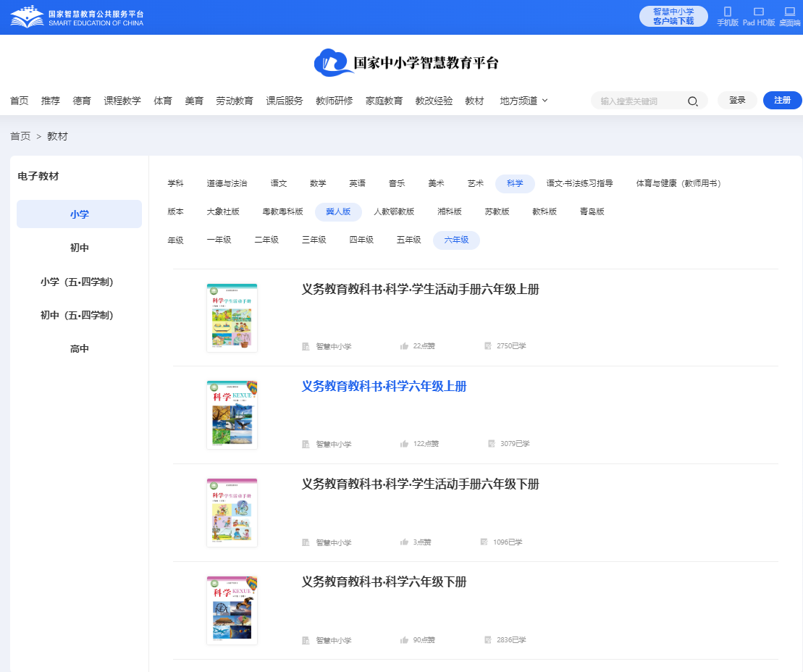The image size is (803, 672).
Task: Select 初中 in the left sidebar
Action: coord(80,248)
